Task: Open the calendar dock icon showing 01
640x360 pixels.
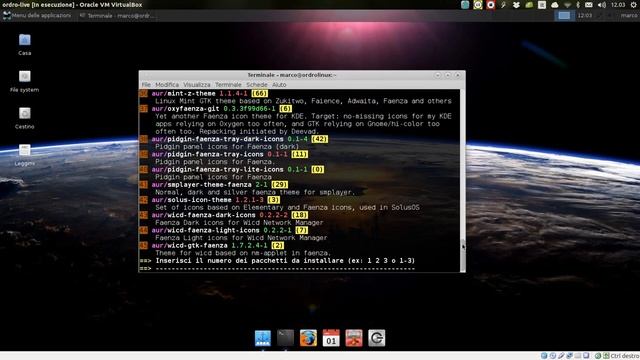Action: (x=331, y=338)
